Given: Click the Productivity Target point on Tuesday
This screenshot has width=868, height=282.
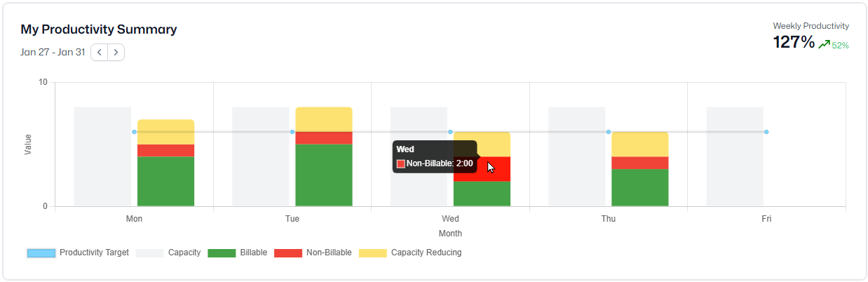Looking at the screenshot, I should click(292, 132).
